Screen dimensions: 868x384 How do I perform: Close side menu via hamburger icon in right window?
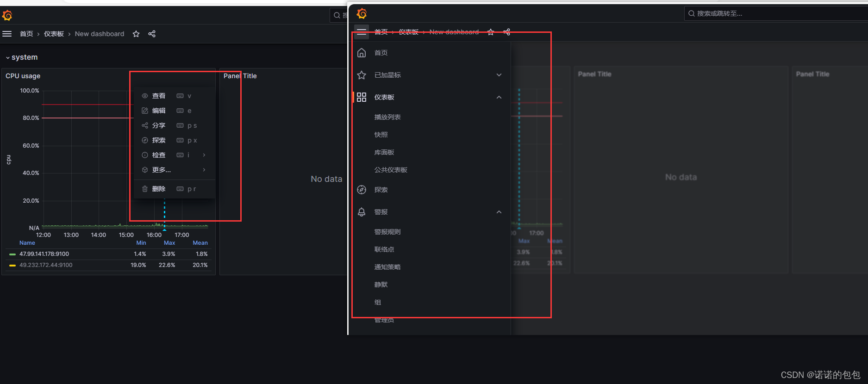(x=362, y=32)
